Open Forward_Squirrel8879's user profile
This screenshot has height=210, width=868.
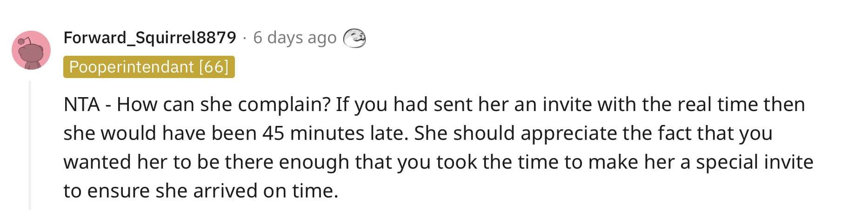150,37
